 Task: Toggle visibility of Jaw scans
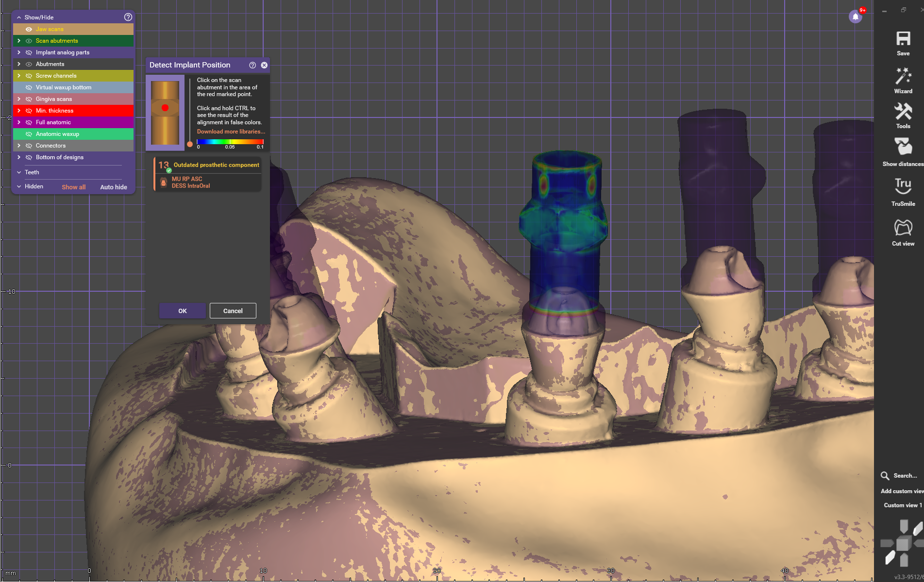(x=29, y=29)
